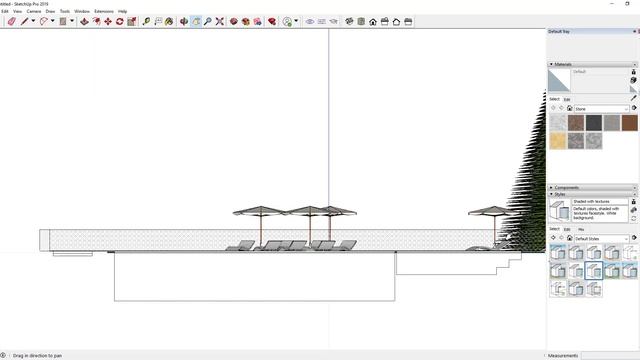
Task: Open the Extensions menu
Action: (104, 11)
